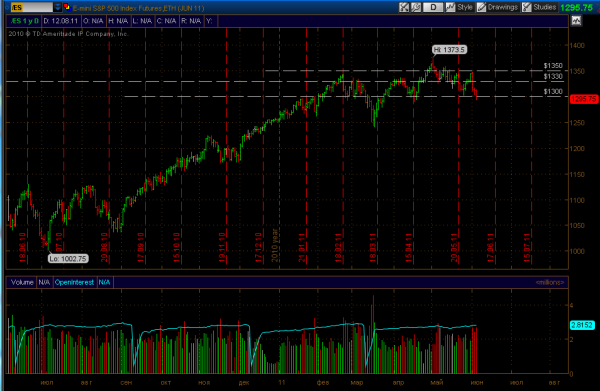Click the OpenInterest label in lower panel
The width and height of the screenshot is (600, 391).
[74, 282]
